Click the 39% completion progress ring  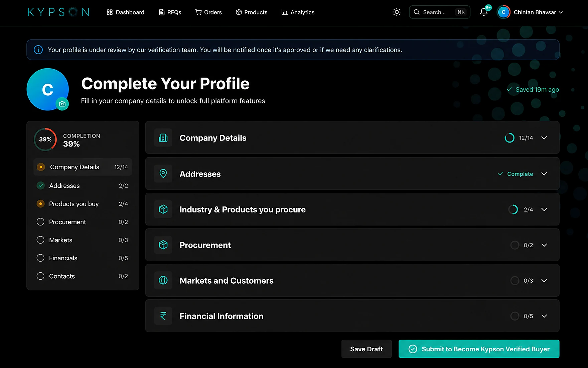click(x=45, y=139)
